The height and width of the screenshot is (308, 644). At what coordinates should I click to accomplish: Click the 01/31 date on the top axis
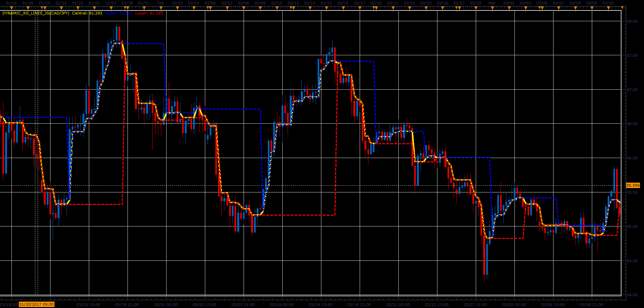point(144,3)
